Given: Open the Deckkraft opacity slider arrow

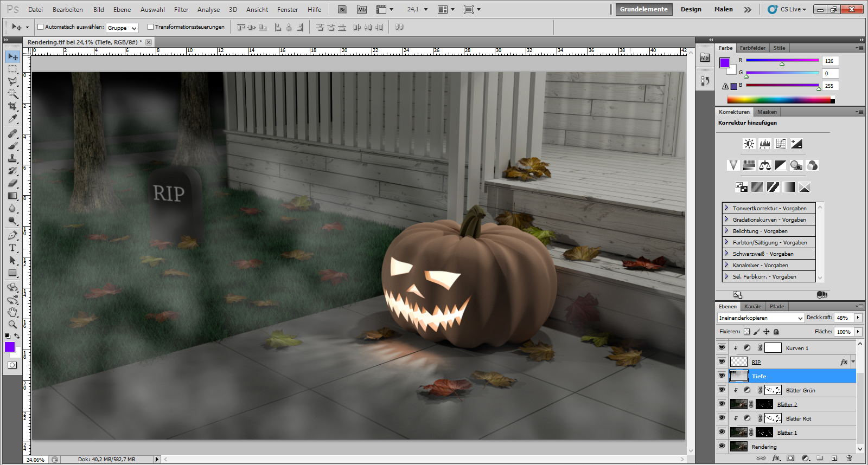Looking at the screenshot, I should 858,318.
